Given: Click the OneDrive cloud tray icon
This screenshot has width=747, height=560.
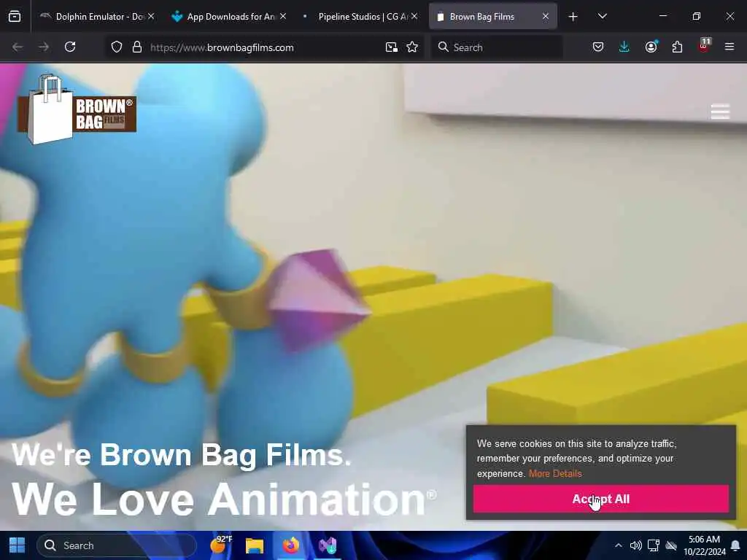Looking at the screenshot, I should [671, 545].
